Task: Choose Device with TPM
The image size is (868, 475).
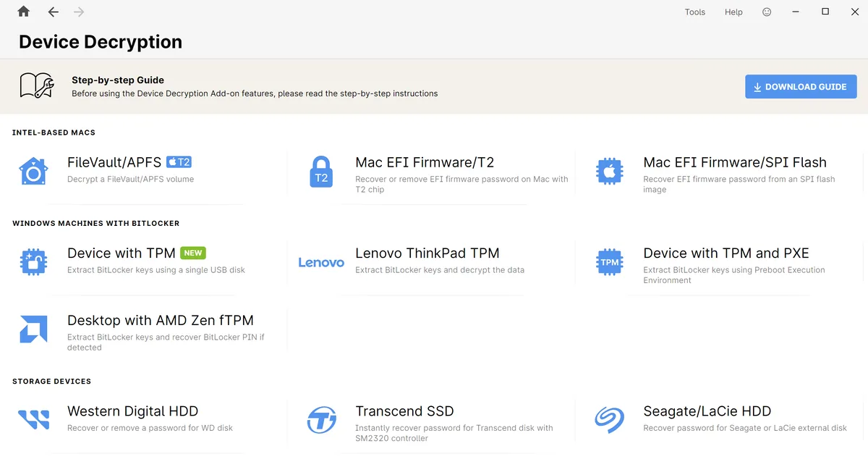Action: click(x=122, y=253)
